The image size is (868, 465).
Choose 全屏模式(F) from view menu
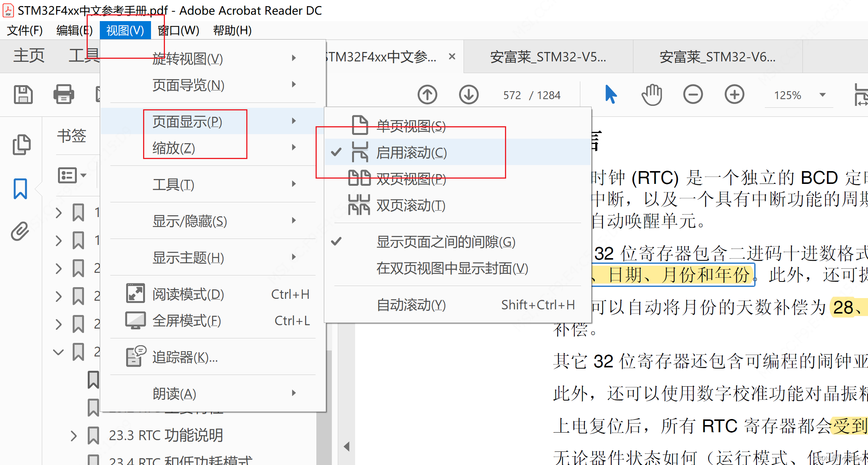pos(213,320)
